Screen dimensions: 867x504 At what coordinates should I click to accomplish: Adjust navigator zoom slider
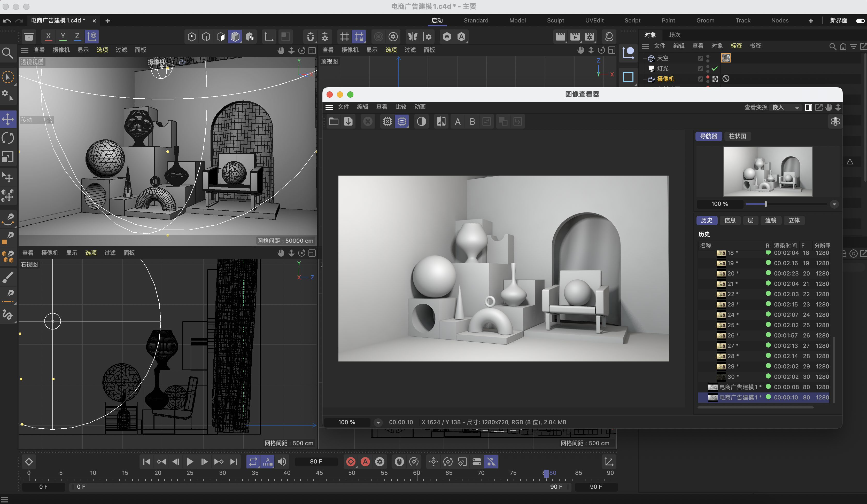pos(765,204)
